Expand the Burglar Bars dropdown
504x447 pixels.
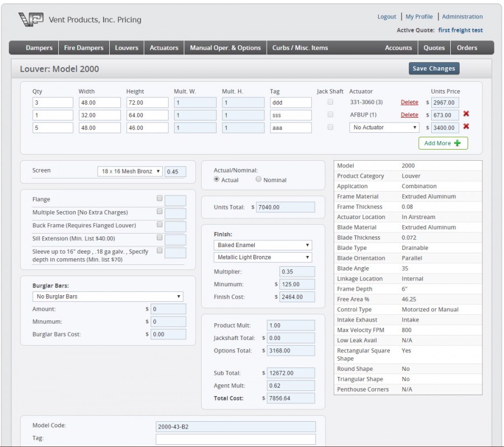[108, 296]
